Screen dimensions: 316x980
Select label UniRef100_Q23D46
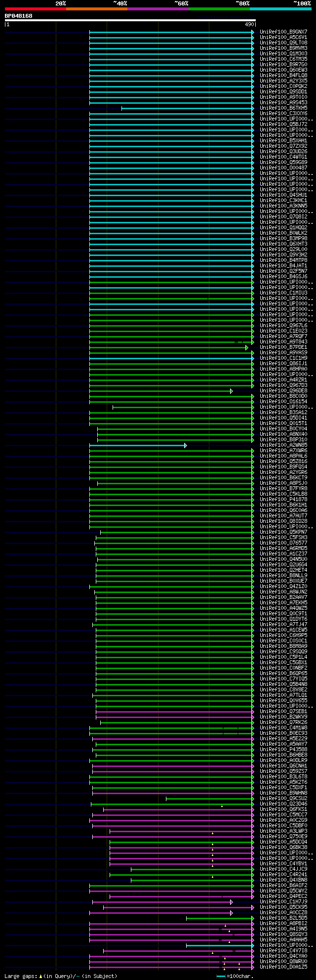(x=283, y=804)
